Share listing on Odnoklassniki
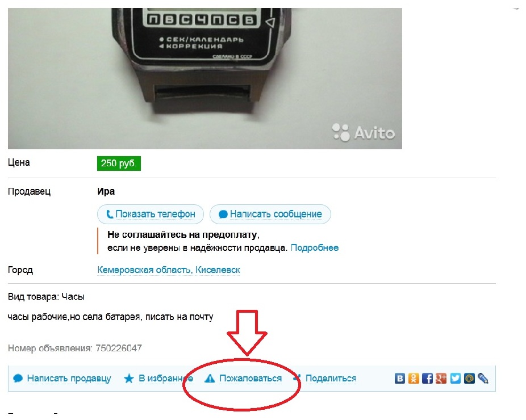Viewport: 526px width, 420px height. coord(414,379)
